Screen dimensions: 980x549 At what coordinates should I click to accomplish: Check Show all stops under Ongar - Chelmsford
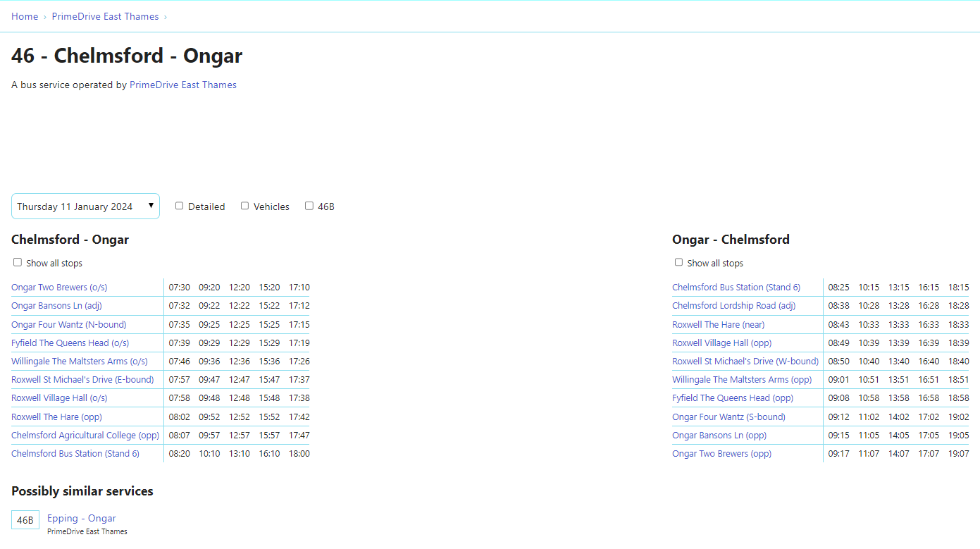click(x=678, y=262)
